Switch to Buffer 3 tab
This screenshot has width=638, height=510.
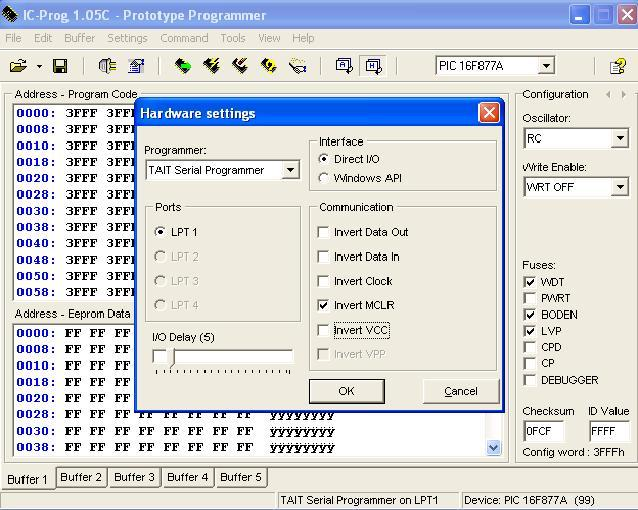tap(134, 477)
